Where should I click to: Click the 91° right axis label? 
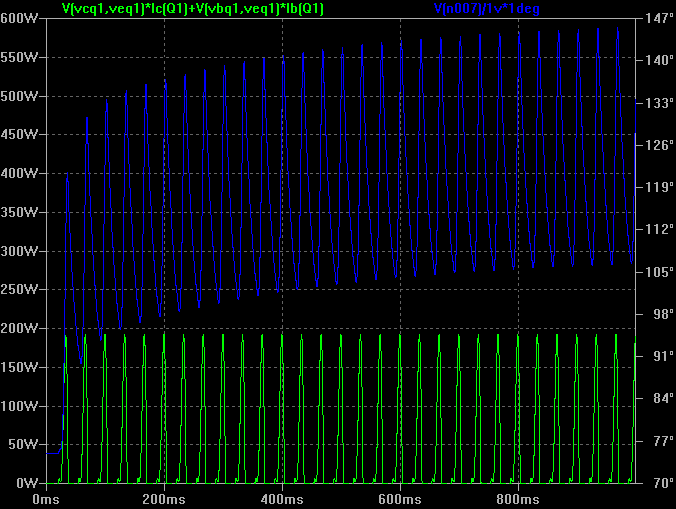[x=663, y=356]
